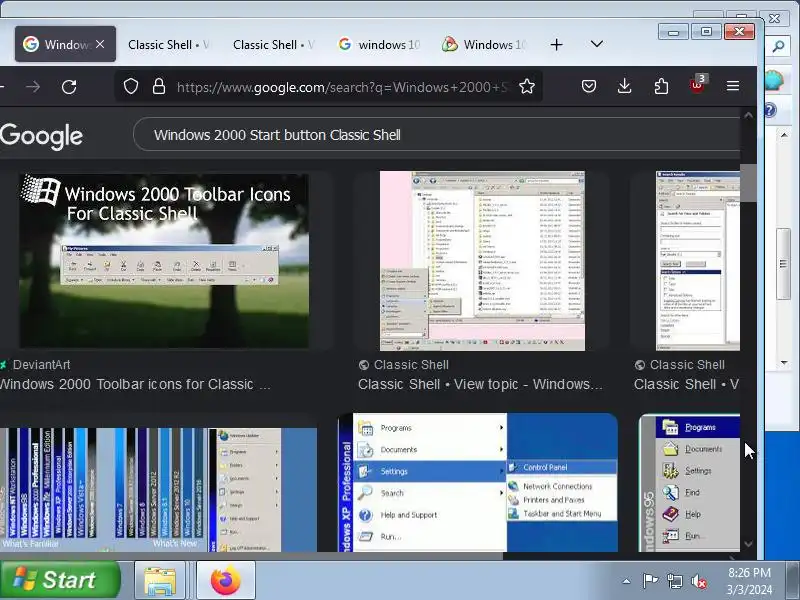Open the network tray icon
This screenshot has height=600, width=800.
(674, 581)
